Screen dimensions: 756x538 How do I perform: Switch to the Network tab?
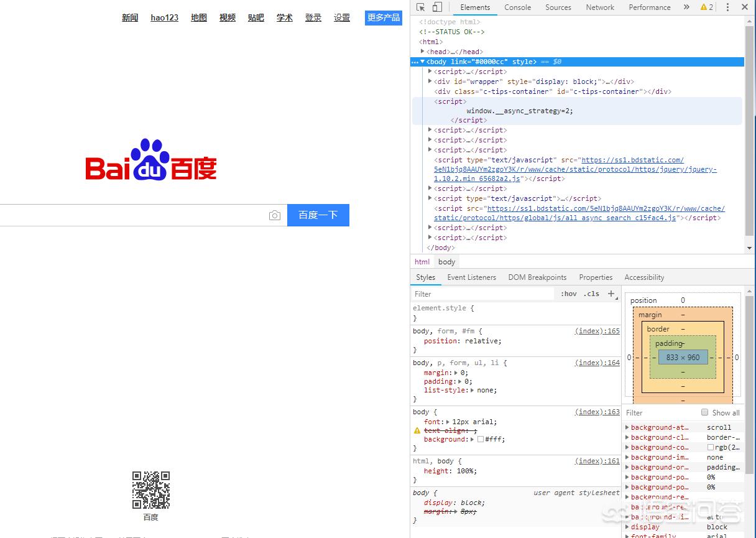600,7
